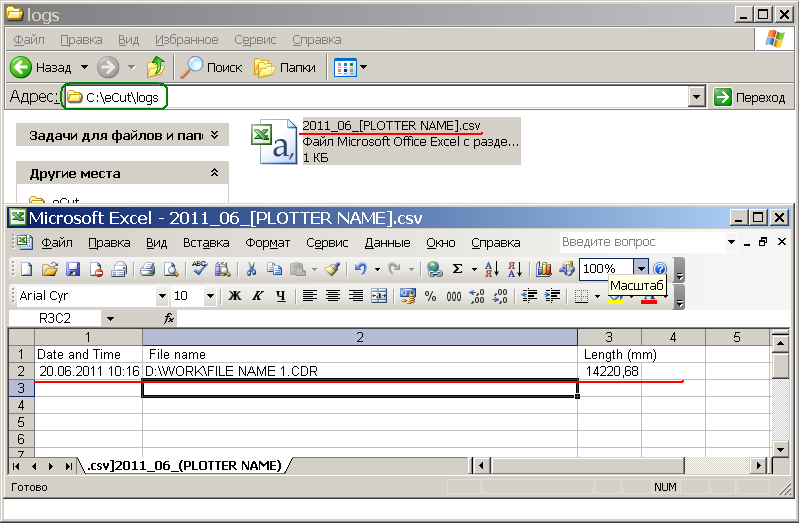The height and width of the screenshot is (523, 799).
Task: Click Decrease Indent icon
Action: pyautogui.click(x=529, y=296)
